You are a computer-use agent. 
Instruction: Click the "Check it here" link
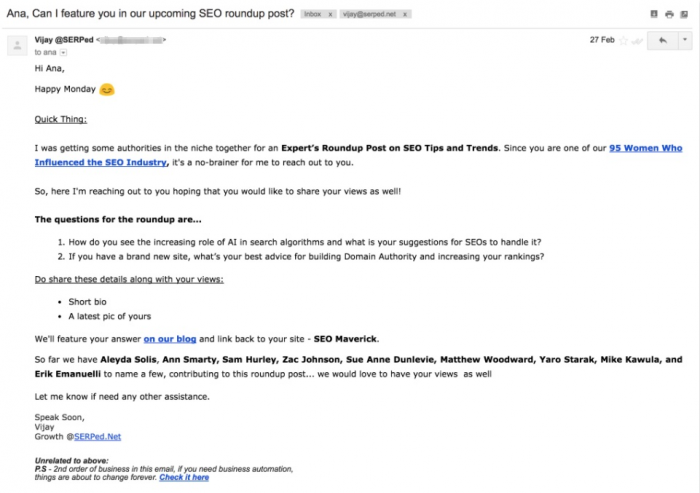(x=184, y=477)
